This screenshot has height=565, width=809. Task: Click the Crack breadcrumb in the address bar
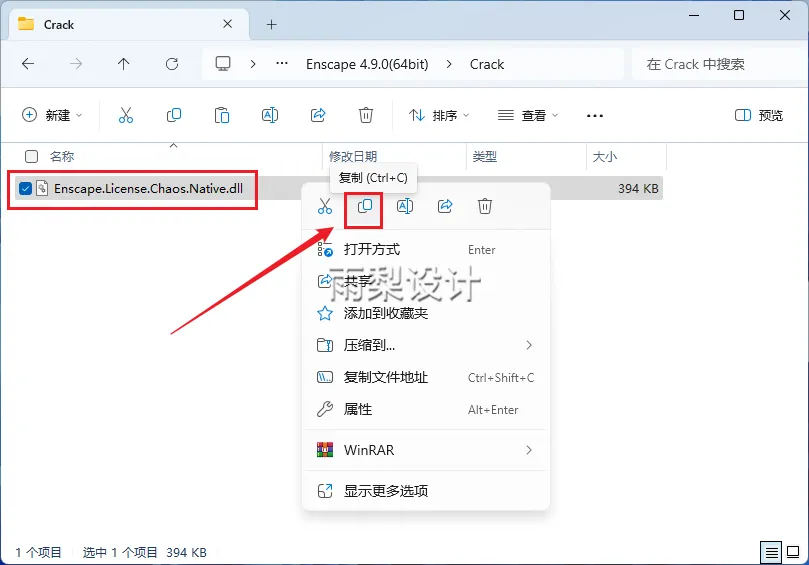(487, 64)
